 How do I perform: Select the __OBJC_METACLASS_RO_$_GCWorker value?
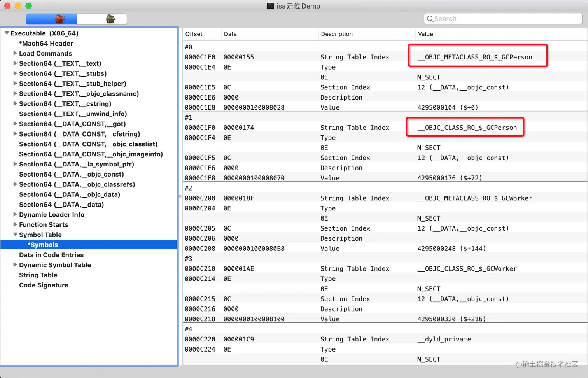(475, 198)
